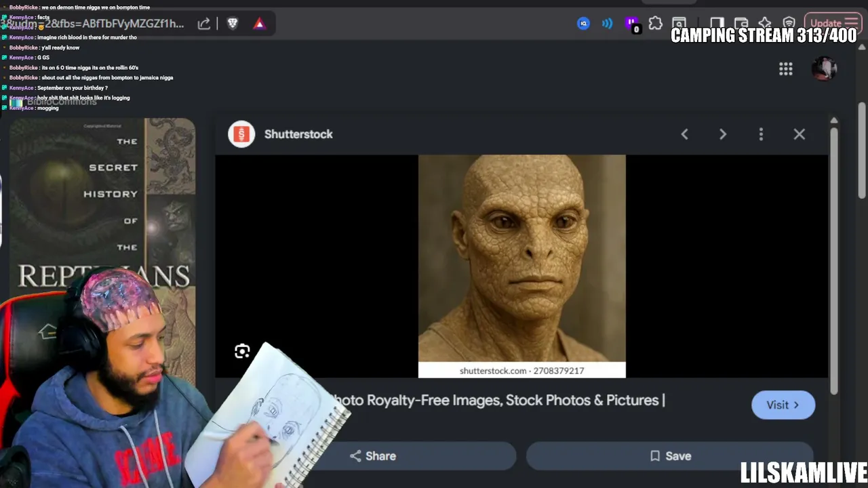This screenshot has width=868, height=488.
Task: Go to the next image result
Action: (723, 134)
